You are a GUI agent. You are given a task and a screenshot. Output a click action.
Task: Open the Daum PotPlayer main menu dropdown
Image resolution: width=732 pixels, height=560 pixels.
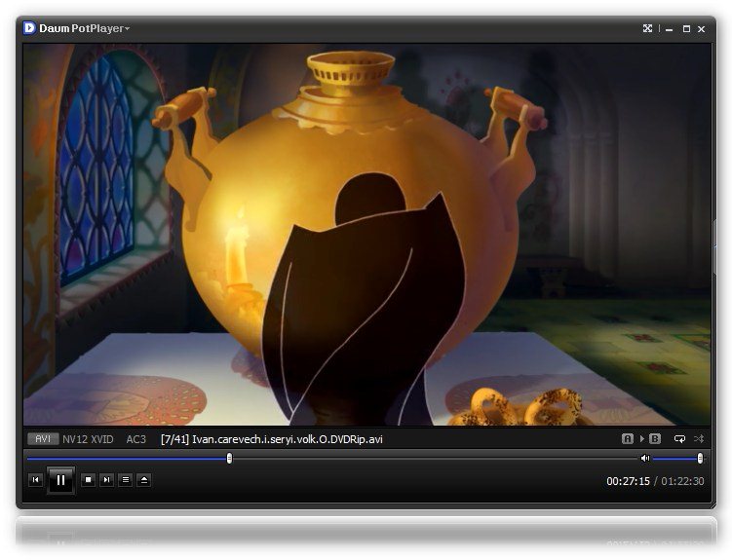click(85, 28)
